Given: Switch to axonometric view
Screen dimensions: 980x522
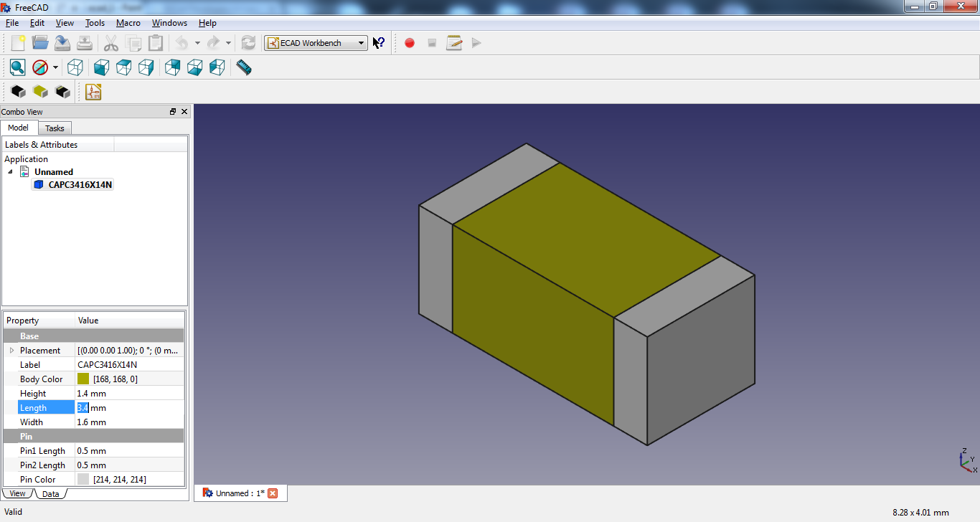Looking at the screenshot, I should pyautogui.click(x=75, y=67).
